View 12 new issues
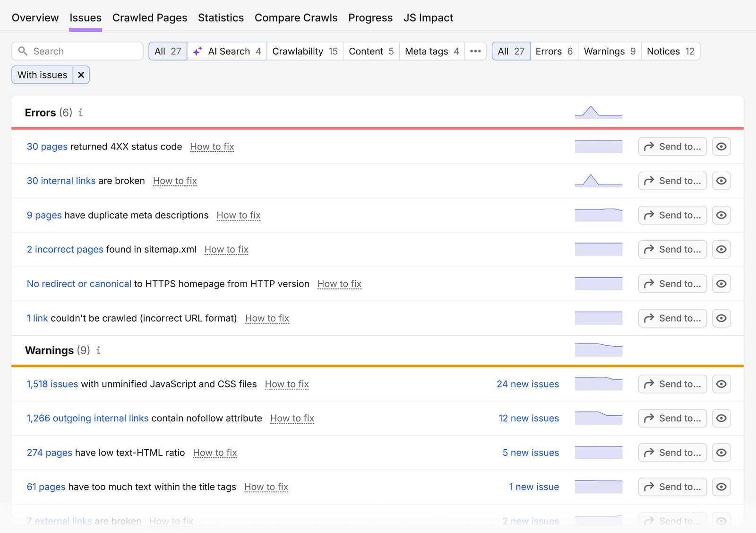Screen dimensions: 756x533 point(529,418)
